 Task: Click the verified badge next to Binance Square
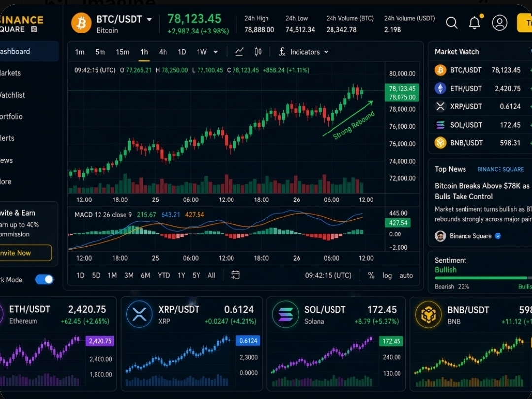point(498,236)
